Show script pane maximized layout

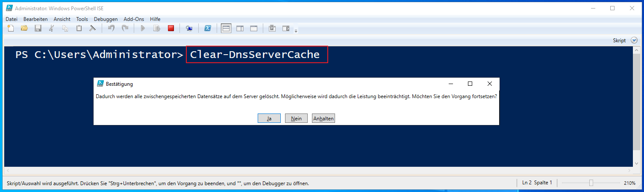pos(254,29)
